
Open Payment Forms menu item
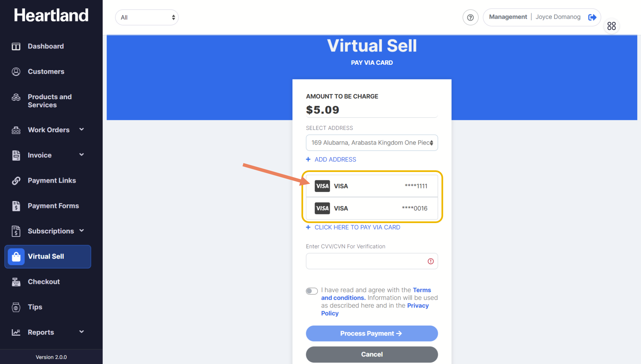pyautogui.click(x=53, y=206)
